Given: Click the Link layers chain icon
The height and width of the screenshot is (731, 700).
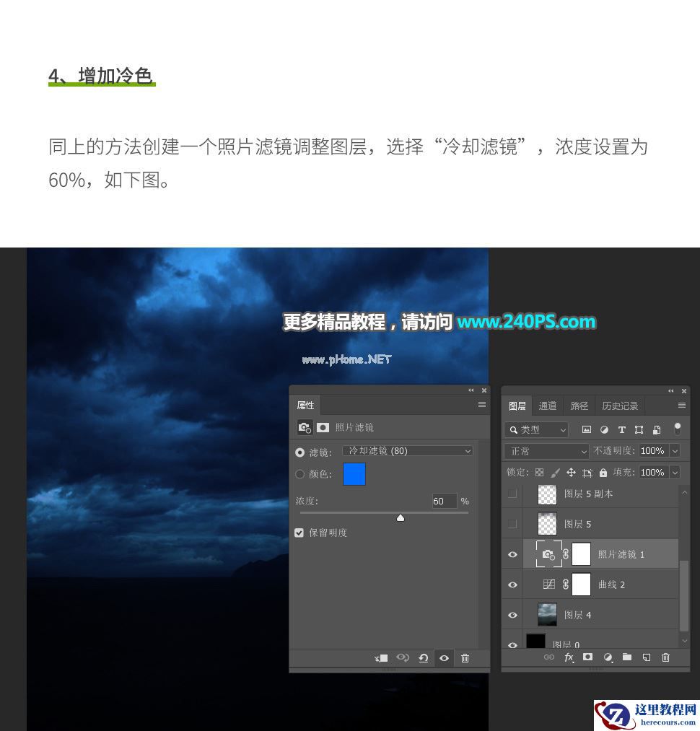Looking at the screenshot, I should (549, 657).
